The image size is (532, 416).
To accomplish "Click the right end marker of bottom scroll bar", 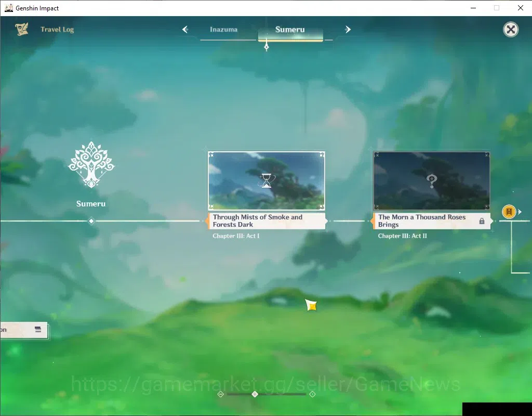I will click(x=312, y=394).
